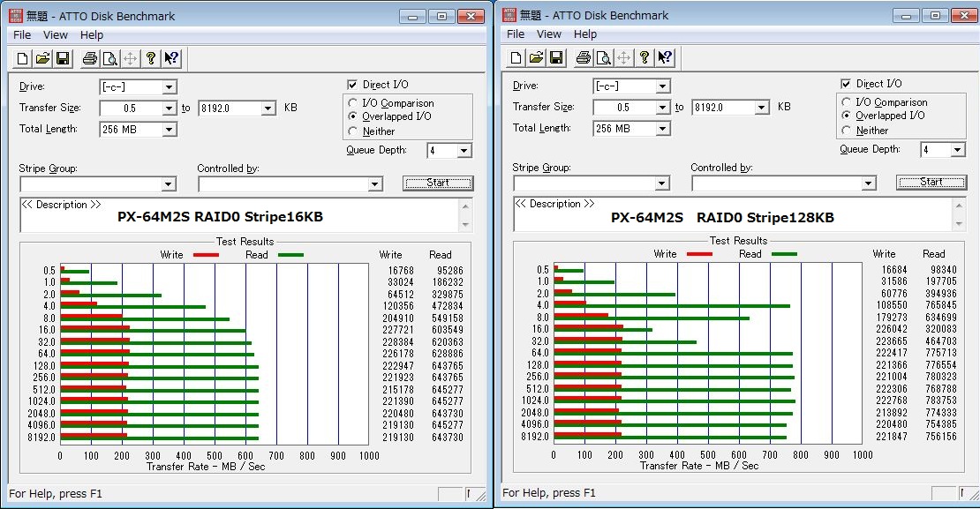Click Print Preview icon in left window toolbar
This screenshot has width=980, height=509.
[x=110, y=59]
